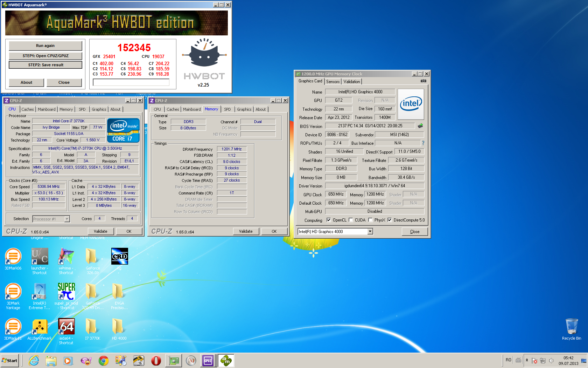Launch Opera from the taskbar
This screenshot has height=368, width=588.
tap(156, 360)
